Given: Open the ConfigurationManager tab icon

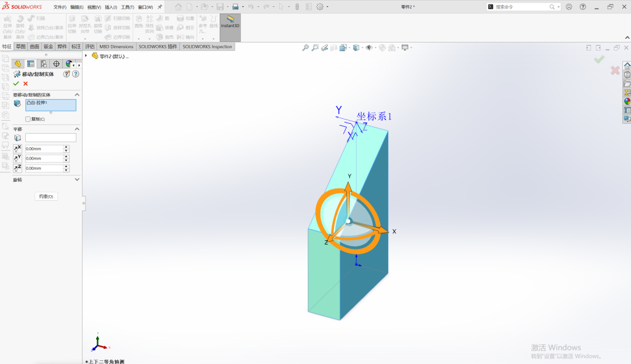Looking at the screenshot, I should pyautogui.click(x=44, y=64).
